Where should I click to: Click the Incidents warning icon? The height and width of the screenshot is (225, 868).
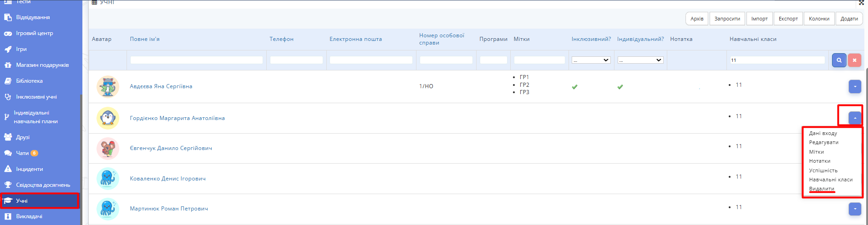tap(8, 169)
